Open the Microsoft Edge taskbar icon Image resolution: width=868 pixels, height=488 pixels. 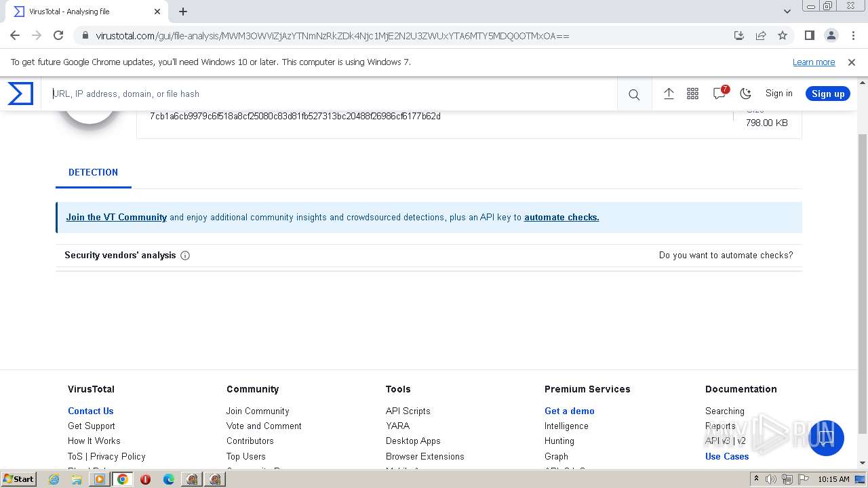[x=169, y=479]
